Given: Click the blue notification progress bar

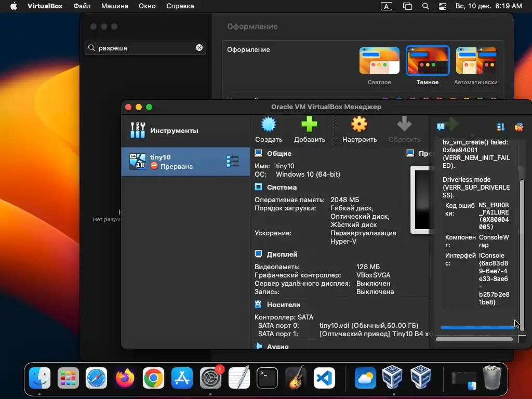Looking at the screenshot, I should 477,328.
